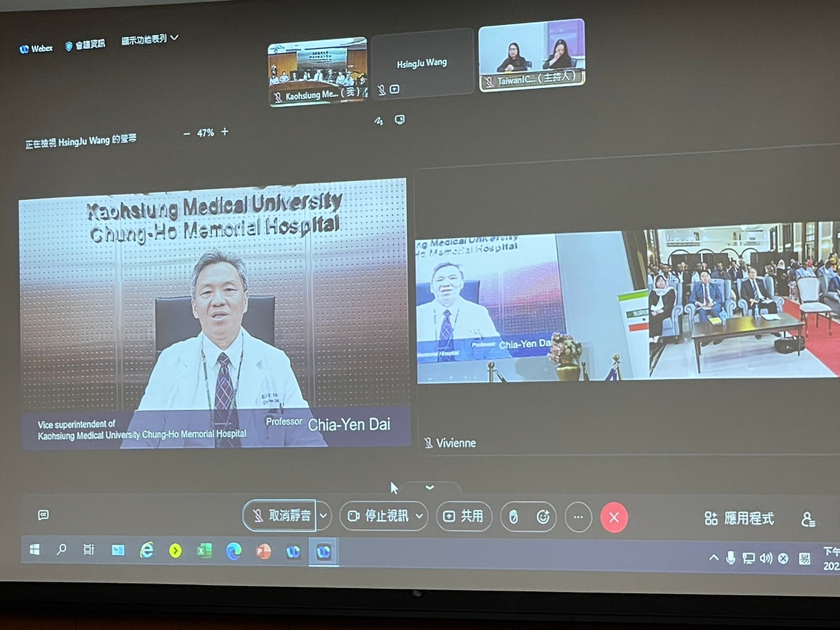The height and width of the screenshot is (630, 840).
Task: Select the TaiwanIC... host video thumbnail
Action: pyautogui.click(x=532, y=55)
